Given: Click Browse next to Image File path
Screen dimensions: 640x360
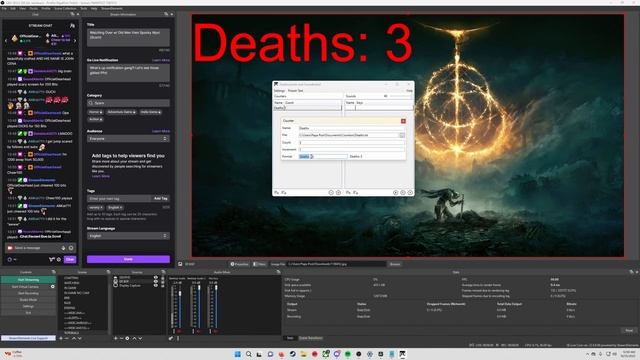Looking at the screenshot, I should click(x=395, y=264).
